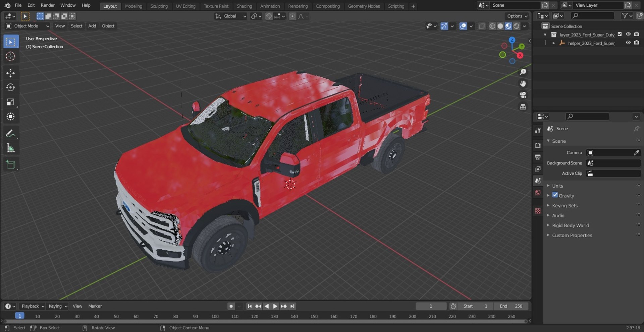Screen dimensions: 644x332
Task: Choose the Annotate tool
Action: (11, 134)
